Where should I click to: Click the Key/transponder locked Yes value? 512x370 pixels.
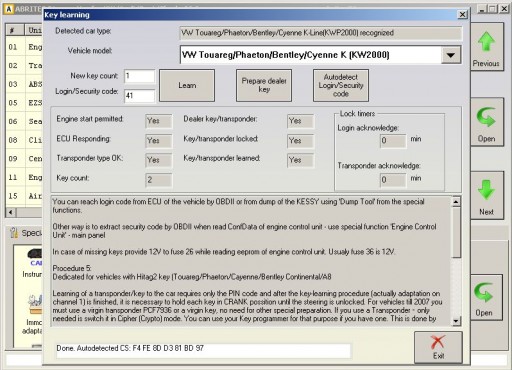tap(300, 141)
